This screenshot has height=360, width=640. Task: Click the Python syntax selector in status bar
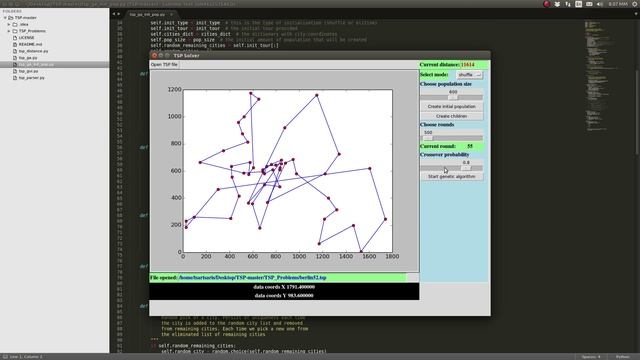(622, 357)
